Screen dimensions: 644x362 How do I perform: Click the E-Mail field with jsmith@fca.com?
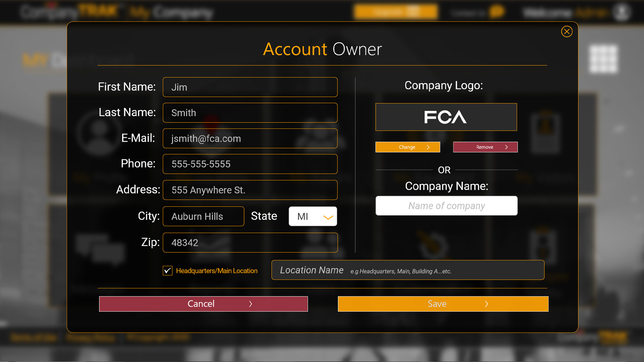pos(250,138)
